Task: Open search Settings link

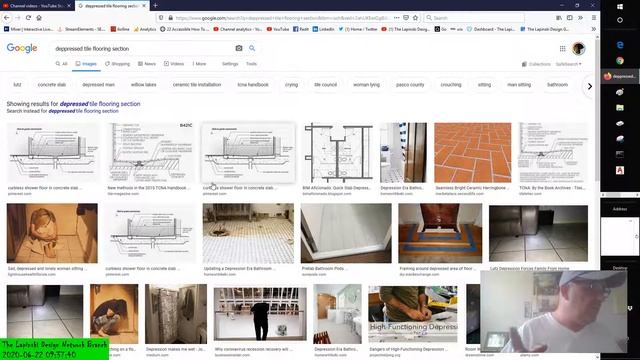Action: [x=230, y=64]
